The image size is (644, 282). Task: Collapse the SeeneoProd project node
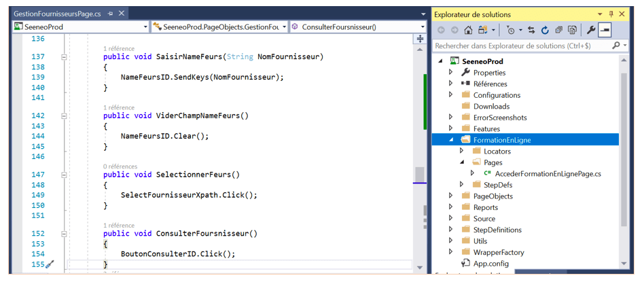point(441,61)
